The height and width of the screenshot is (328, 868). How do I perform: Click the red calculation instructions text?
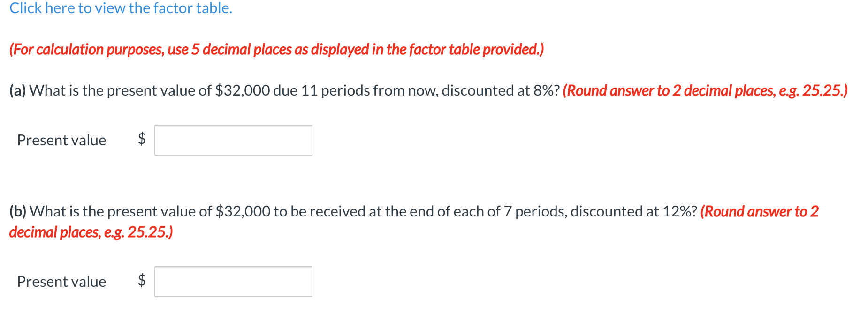click(277, 49)
